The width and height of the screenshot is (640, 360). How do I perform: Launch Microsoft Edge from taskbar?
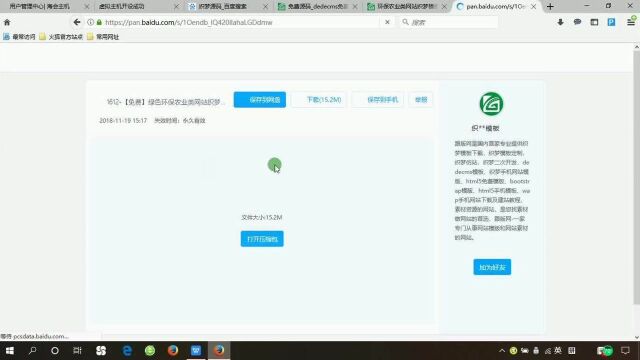point(127,351)
